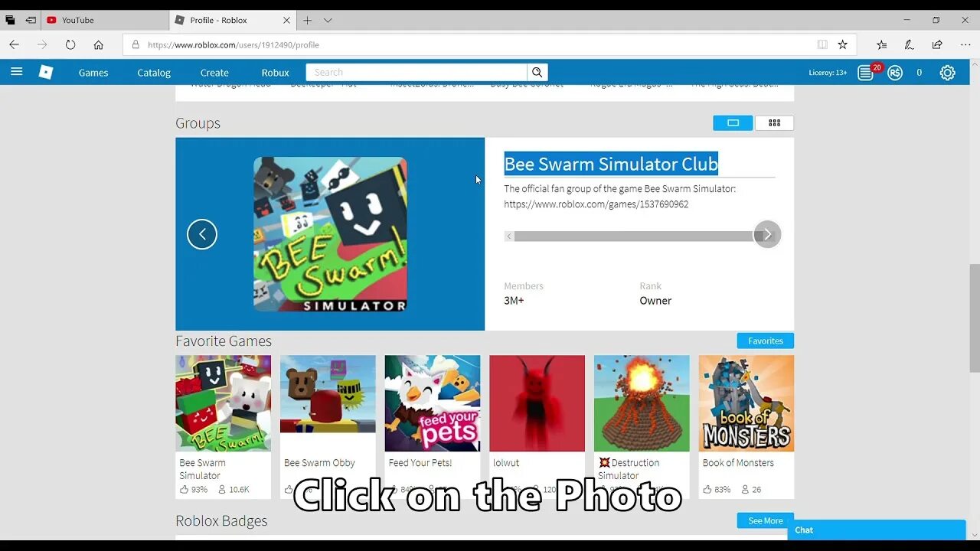
Task: Add page to favorites star
Action: 843,44
